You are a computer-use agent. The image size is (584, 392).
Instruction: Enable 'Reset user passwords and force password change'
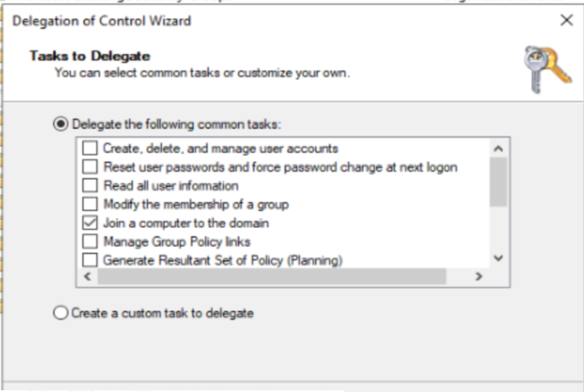(x=89, y=167)
